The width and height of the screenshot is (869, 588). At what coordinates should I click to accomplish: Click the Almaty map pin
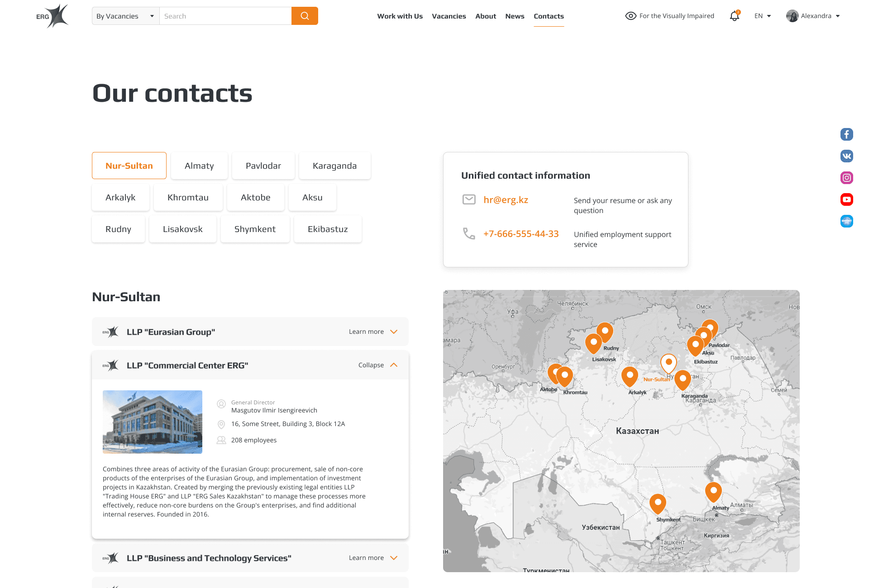(x=713, y=491)
